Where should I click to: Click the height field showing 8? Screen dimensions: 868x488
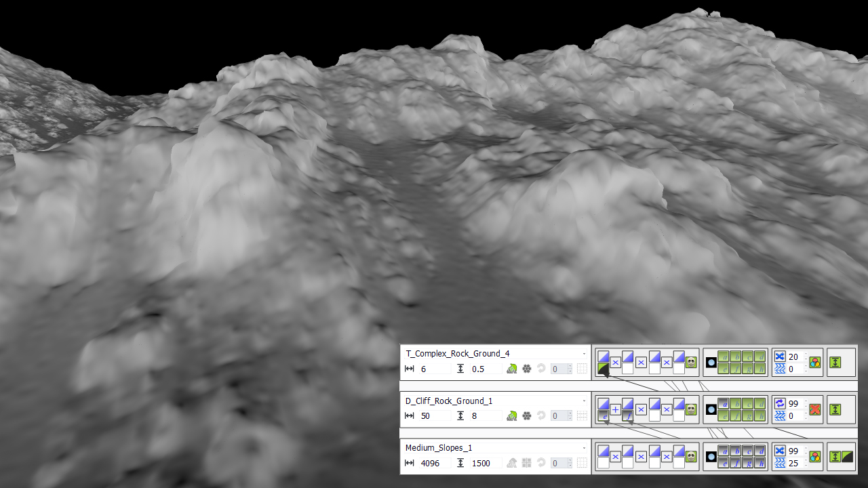pyautogui.click(x=485, y=416)
